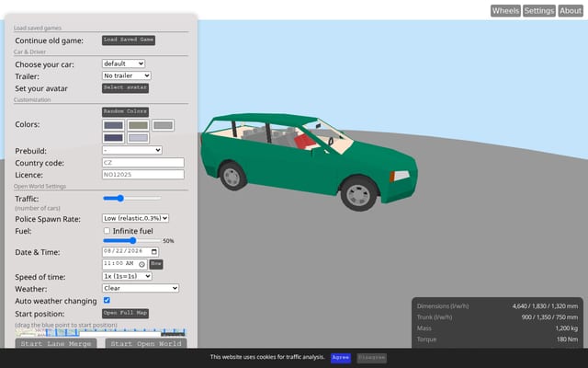588x368 pixels.
Task: Enable the Infinite fuel checkbox
Action: [x=107, y=231]
